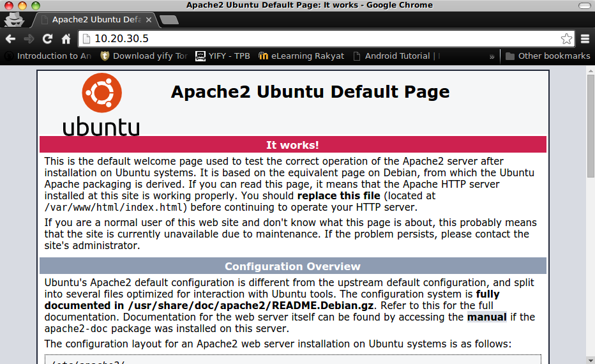Click the bold replace this file text
This screenshot has height=364, width=595.
tap(339, 196)
